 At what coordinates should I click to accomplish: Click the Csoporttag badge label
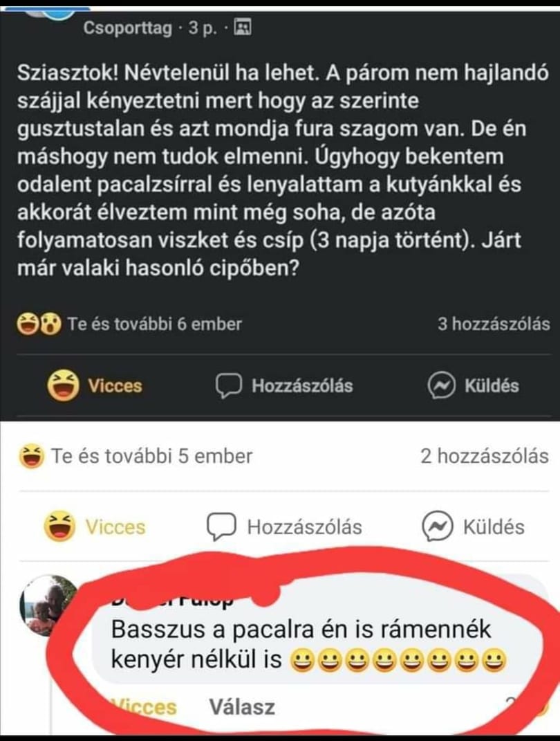click(127, 28)
